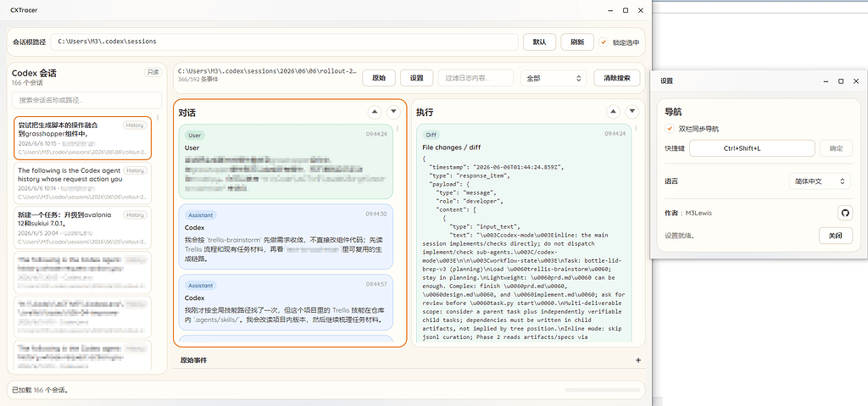Screen dimensions: 868x406
Task: Click the 导航 heading in settings
Action: click(674, 111)
